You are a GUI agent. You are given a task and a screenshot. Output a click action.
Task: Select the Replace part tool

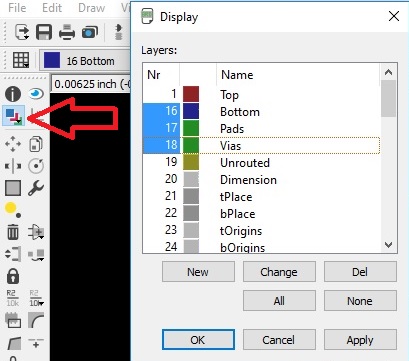point(36,255)
